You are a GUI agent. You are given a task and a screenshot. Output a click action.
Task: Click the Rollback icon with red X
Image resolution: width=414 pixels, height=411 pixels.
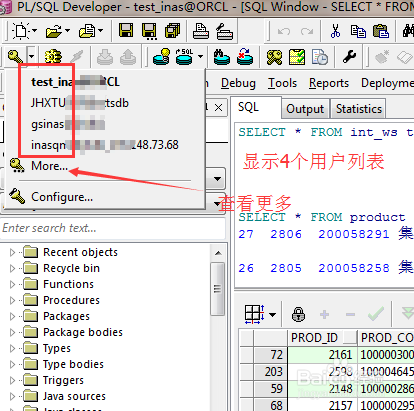click(x=245, y=57)
